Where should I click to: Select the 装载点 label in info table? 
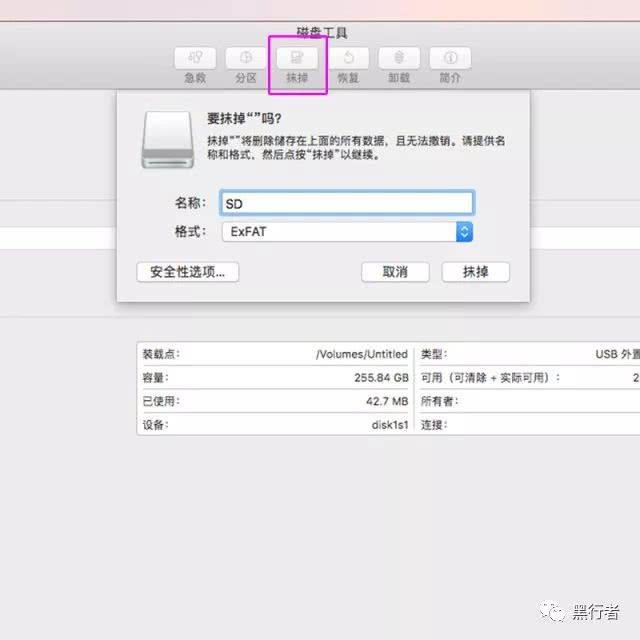click(161, 354)
